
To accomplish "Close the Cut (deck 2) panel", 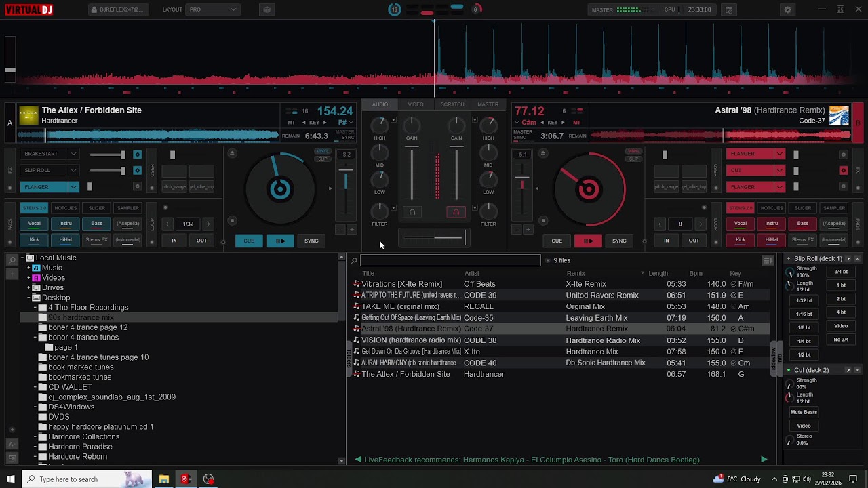I will (x=857, y=370).
